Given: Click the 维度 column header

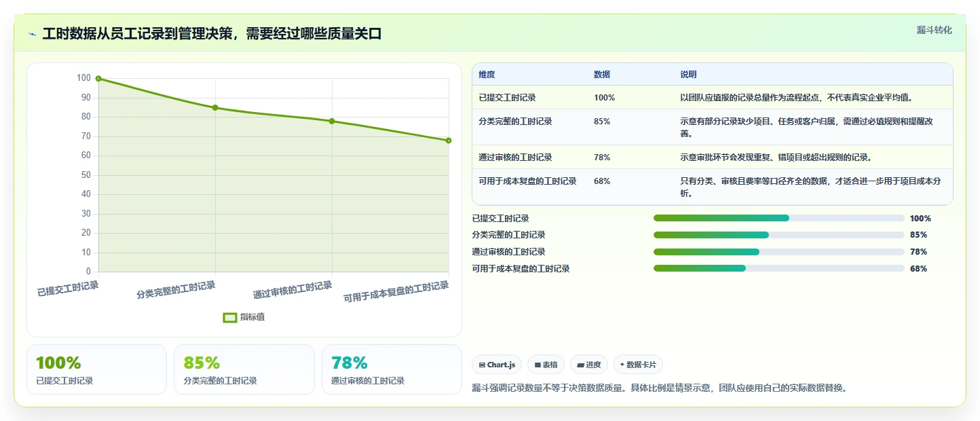Looking at the screenshot, I should coord(487,75).
